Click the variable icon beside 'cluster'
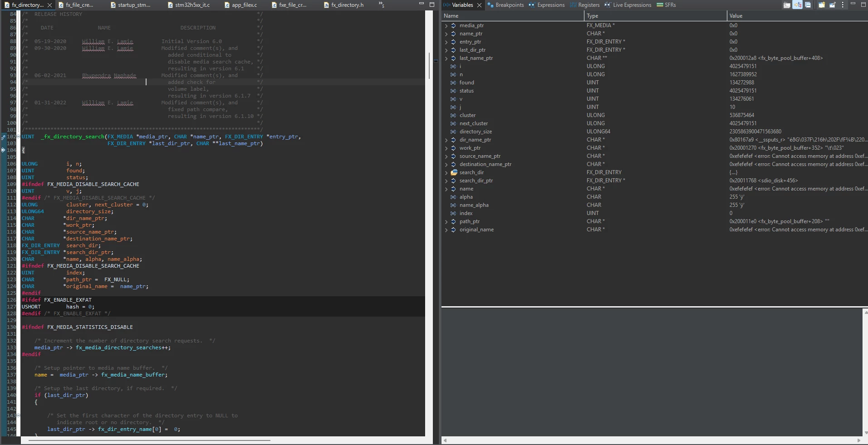This screenshot has height=445, width=868. point(453,115)
